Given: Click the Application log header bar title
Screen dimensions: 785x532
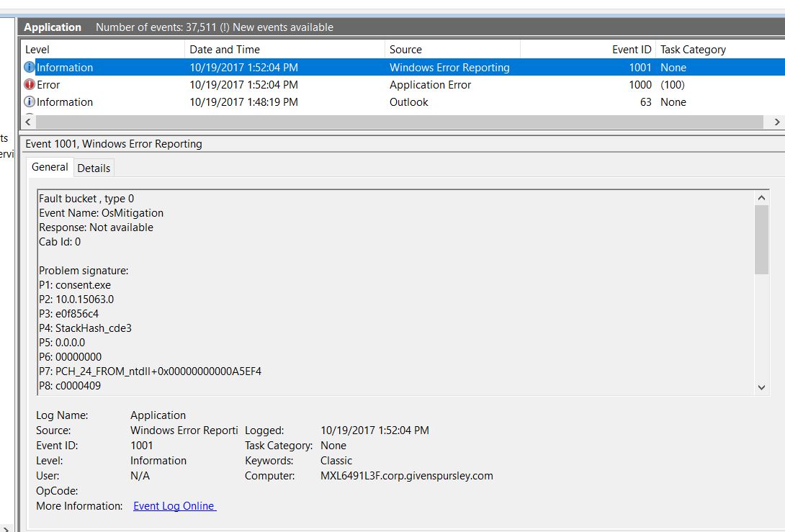Looking at the screenshot, I should [53, 27].
